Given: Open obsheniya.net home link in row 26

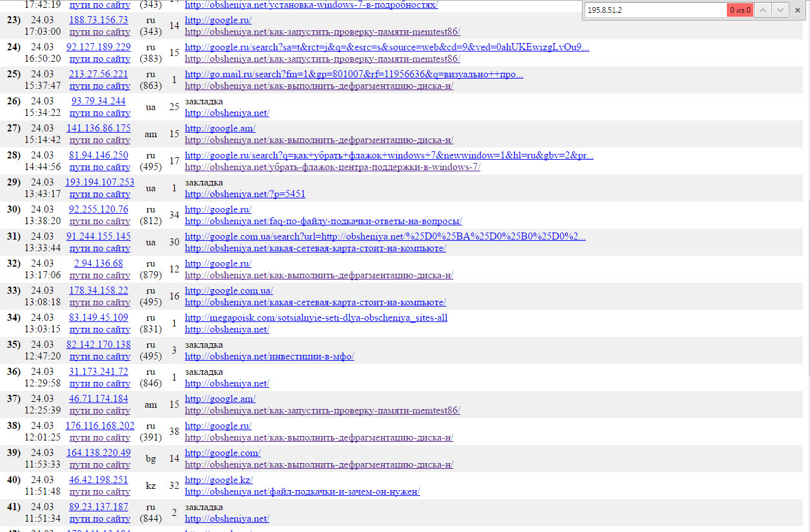Looking at the screenshot, I should coord(227,113).
